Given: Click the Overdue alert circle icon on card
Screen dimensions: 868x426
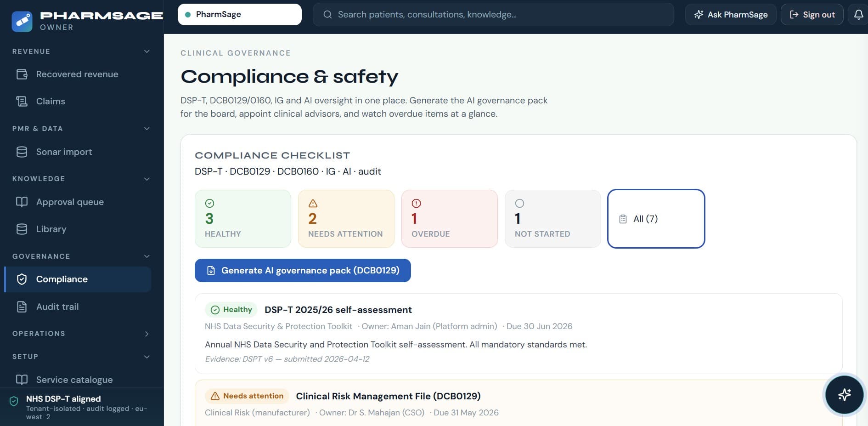Looking at the screenshot, I should pos(416,203).
